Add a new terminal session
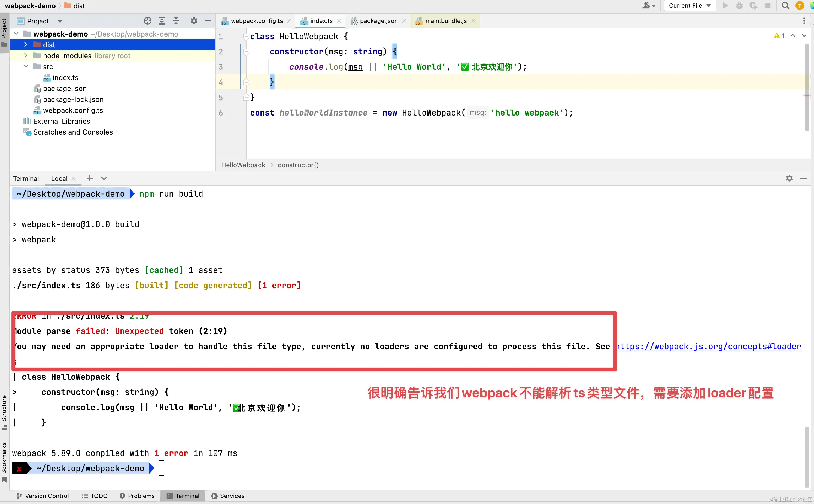 coord(90,178)
